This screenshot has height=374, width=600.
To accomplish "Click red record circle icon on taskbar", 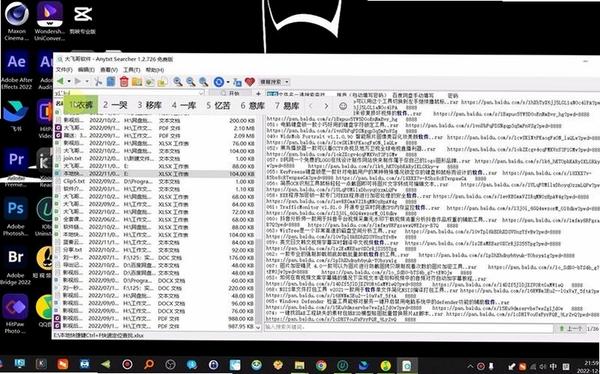I will tap(127, 364).
